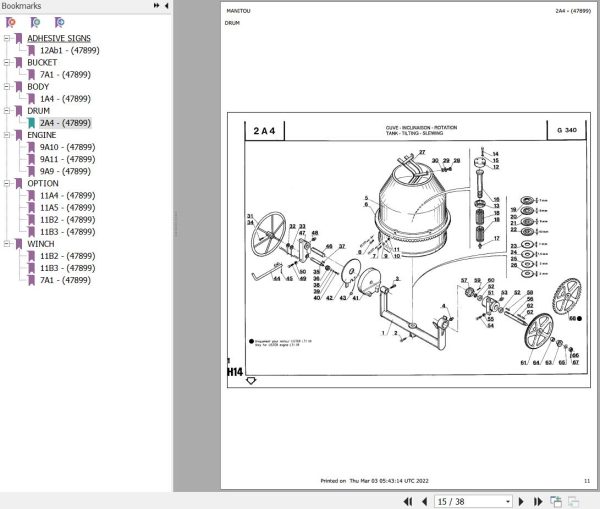Click the H14 label on the diagram
Image resolution: width=600 pixels, height=509 pixels.
click(235, 372)
